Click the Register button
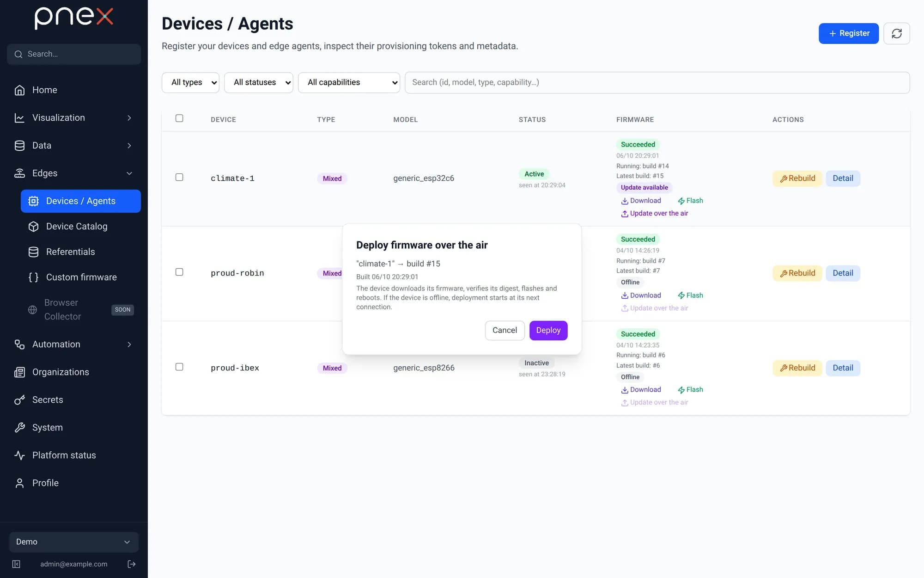This screenshot has height=578, width=924. point(849,33)
